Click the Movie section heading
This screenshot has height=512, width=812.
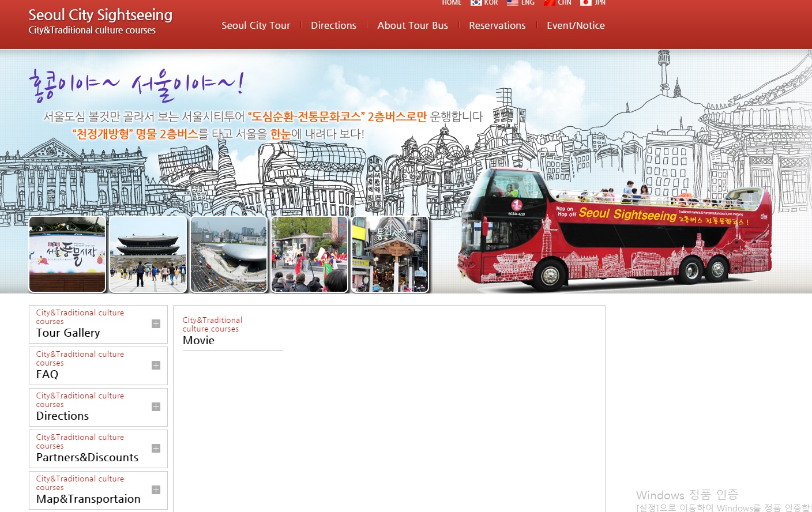point(198,340)
